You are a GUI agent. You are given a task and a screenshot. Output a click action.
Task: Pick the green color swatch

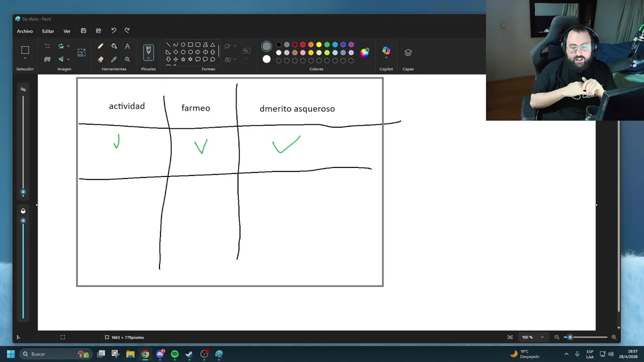(327, 45)
